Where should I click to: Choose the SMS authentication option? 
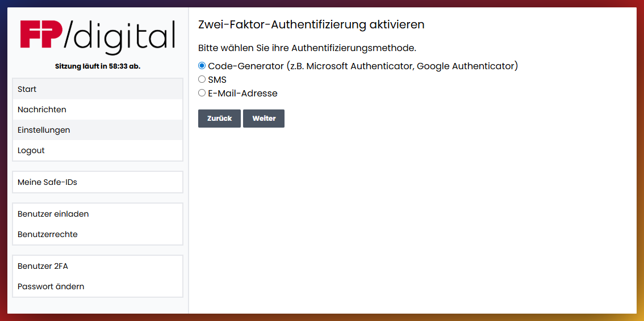click(202, 79)
